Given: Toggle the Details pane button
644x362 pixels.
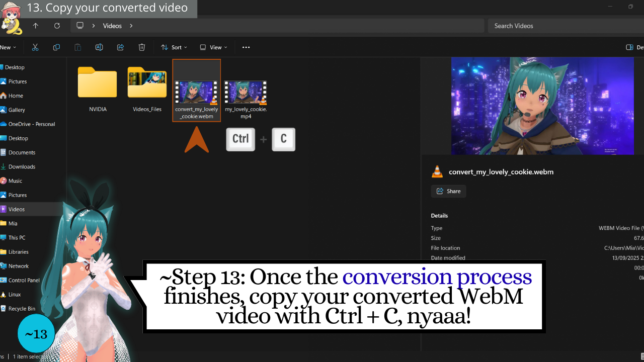Looking at the screenshot, I should tap(634, 47).
